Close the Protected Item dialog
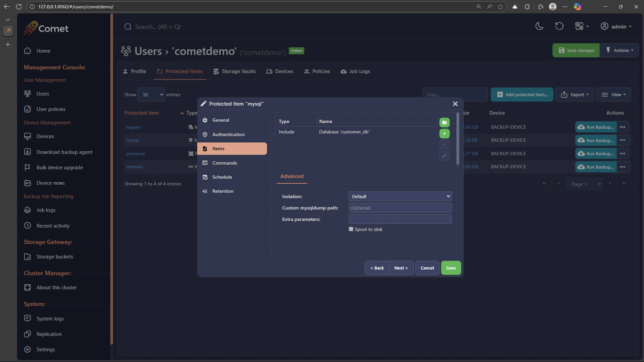This screenshot has height=362, width=644. [x=455, y=104]
